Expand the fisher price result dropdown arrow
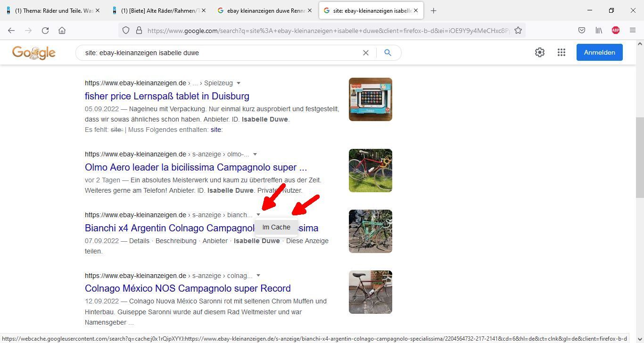Viewport: 644px width, 343px height. pyautogui.click(x=239, y=83)
